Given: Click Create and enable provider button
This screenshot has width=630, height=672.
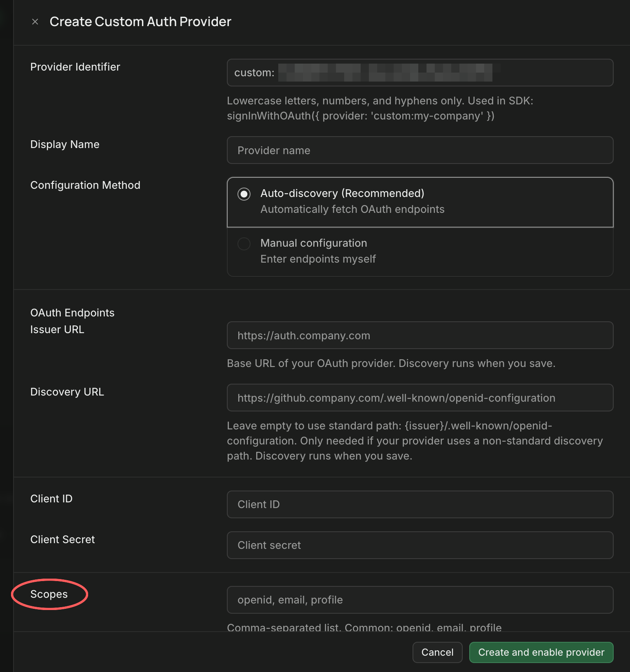Looking at the screenshot, I should (541, 652).
